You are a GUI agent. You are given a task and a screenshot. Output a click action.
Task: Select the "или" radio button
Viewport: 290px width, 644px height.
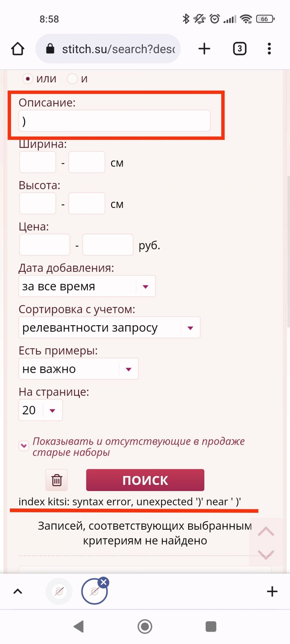pyautogui.click(x=28, y=79)
